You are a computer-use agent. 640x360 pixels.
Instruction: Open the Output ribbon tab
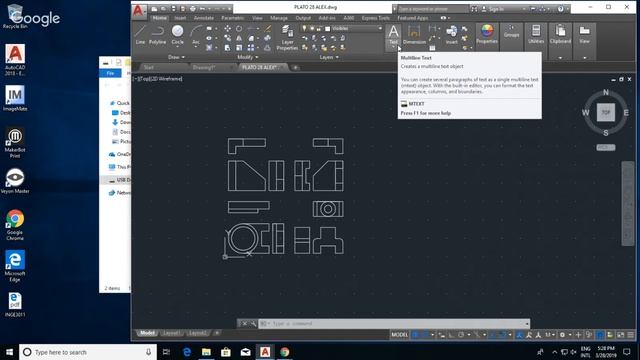(303, 18)
